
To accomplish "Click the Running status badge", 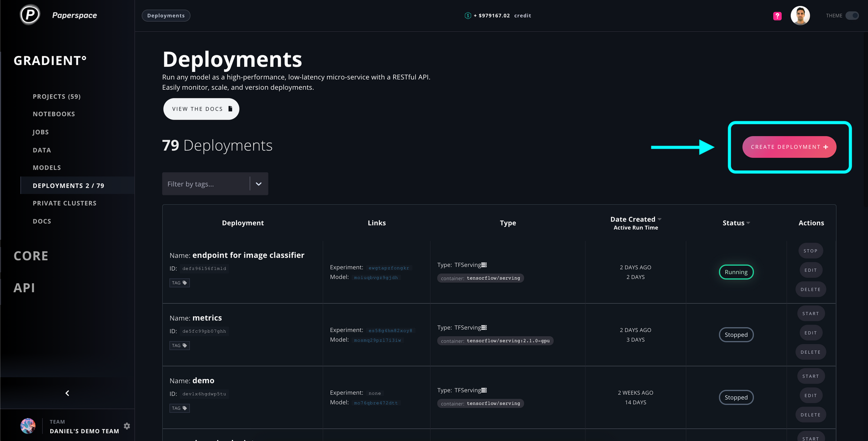I will point(736,272).
